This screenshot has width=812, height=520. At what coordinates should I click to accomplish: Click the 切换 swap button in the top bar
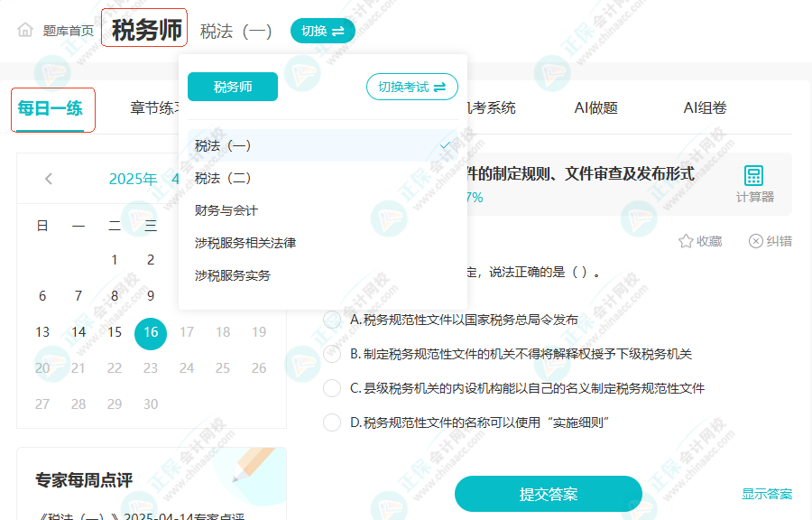322,30
